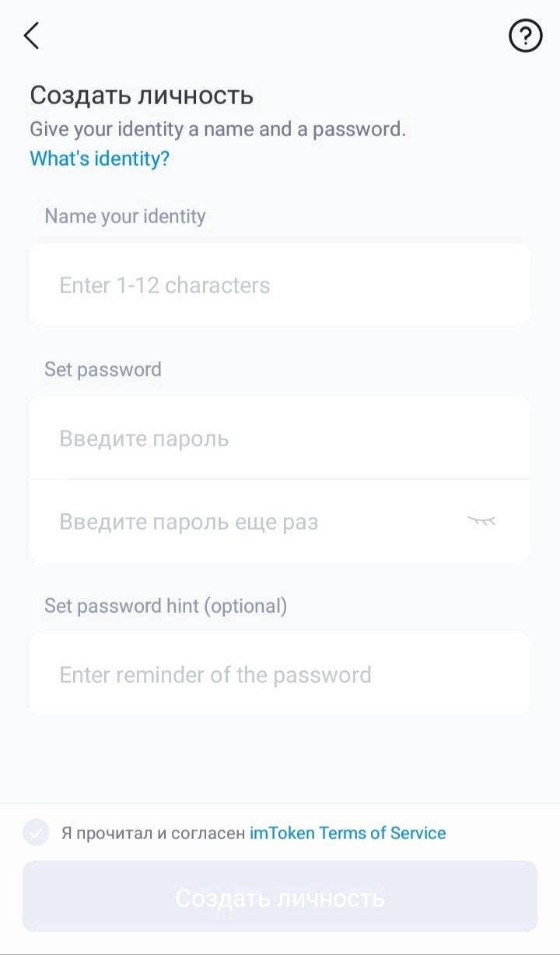Go back using the top-left arrow
The image size is (560, 955).
31,36
